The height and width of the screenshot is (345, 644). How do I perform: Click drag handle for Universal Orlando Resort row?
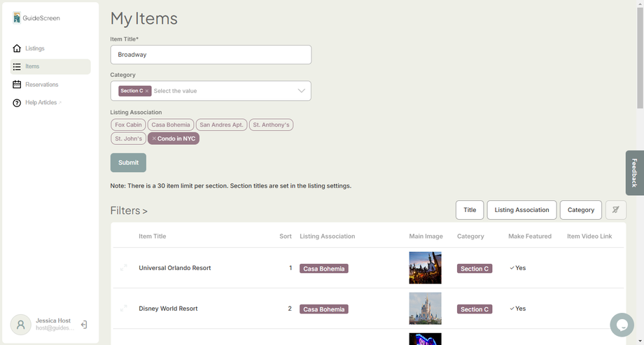pos(124,268)
